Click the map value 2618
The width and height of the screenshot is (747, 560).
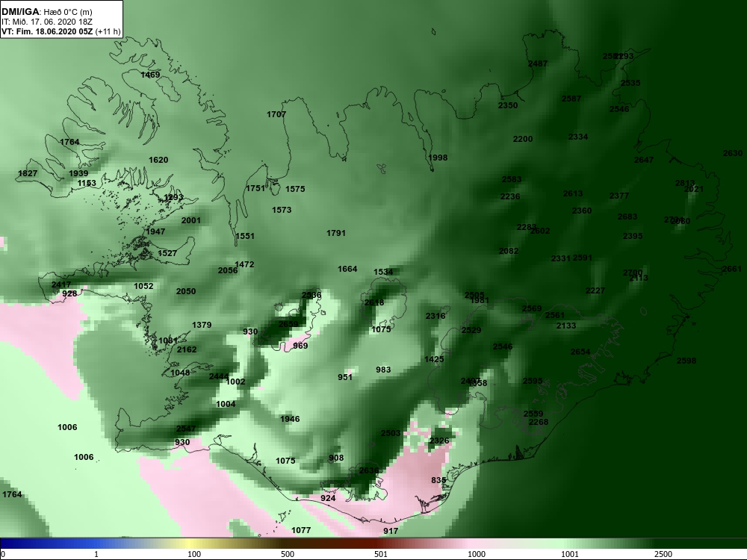(x=374, y=302)
